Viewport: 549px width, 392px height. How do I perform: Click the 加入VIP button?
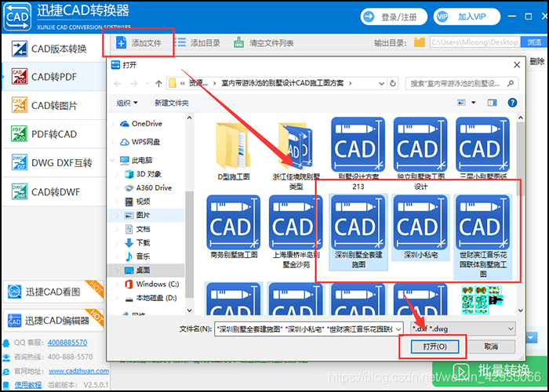pos(467,16)
